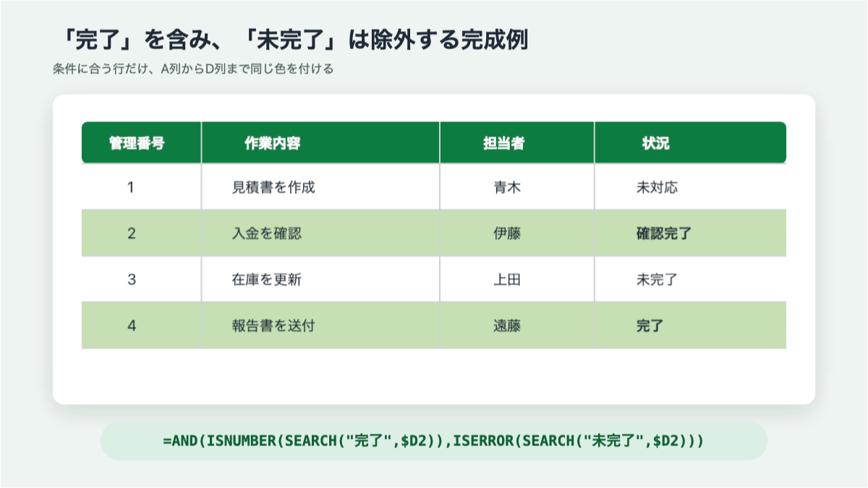Select the status cell 未対応
868x488 pixels.
click(691, 187)
